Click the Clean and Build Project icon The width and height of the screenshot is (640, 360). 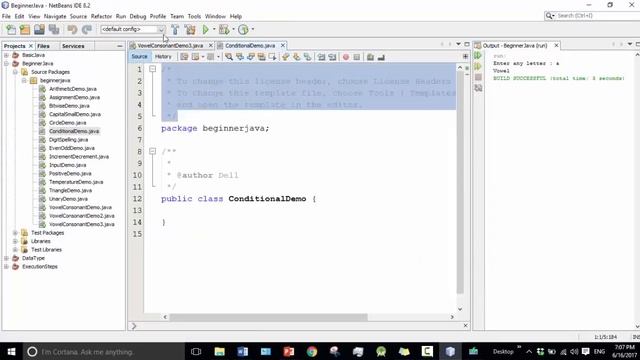pos(190,29)
